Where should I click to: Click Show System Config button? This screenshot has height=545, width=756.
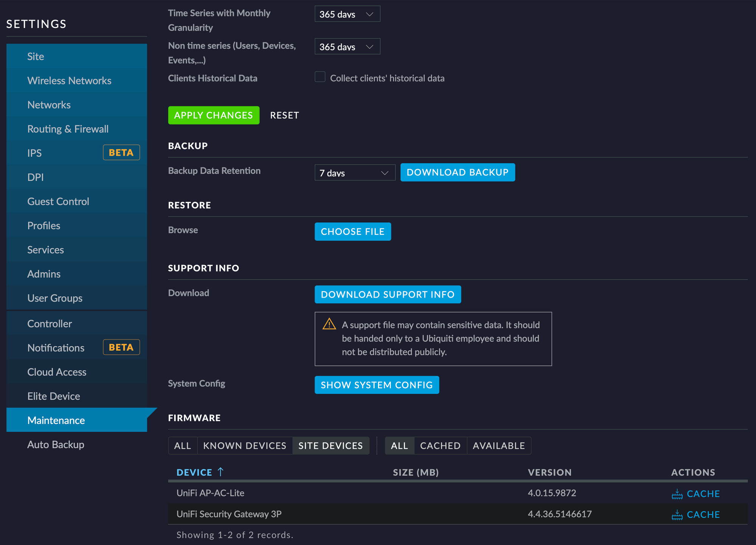pos(376,385)
